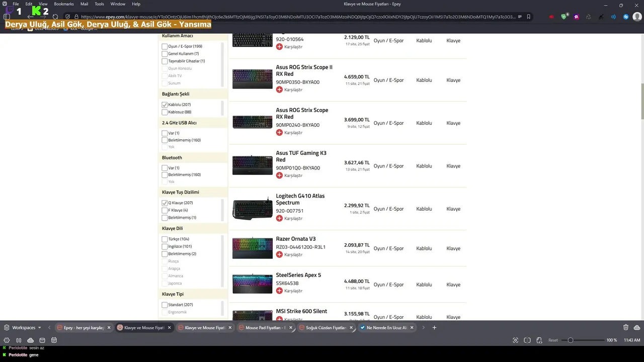Open File menu
The image size is (644, 362).
click(16, 4)
